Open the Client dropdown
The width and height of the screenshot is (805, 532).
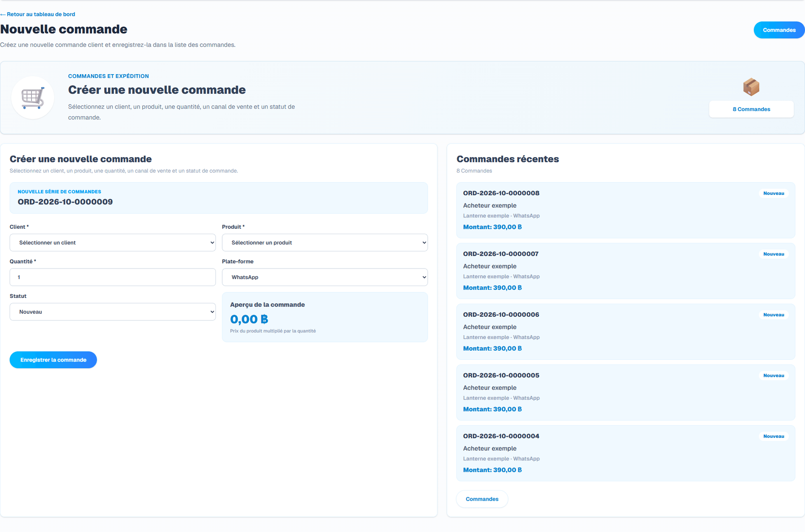point(112,243)
